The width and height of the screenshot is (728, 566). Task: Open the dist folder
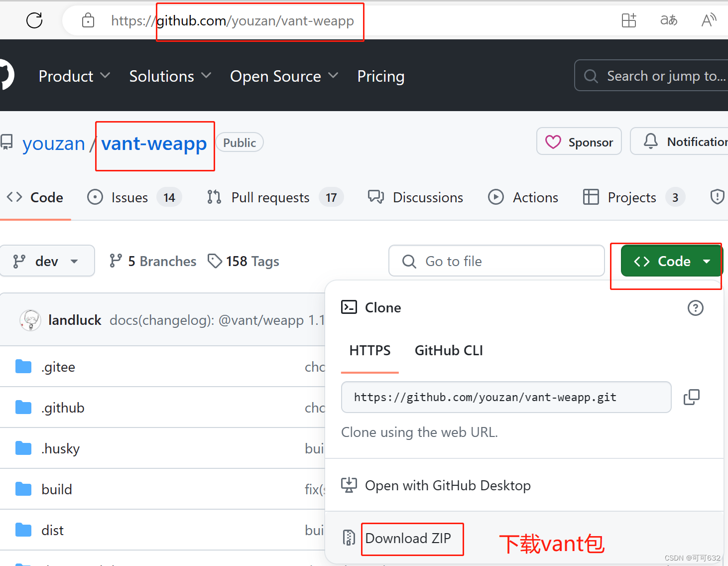[52, 530]
